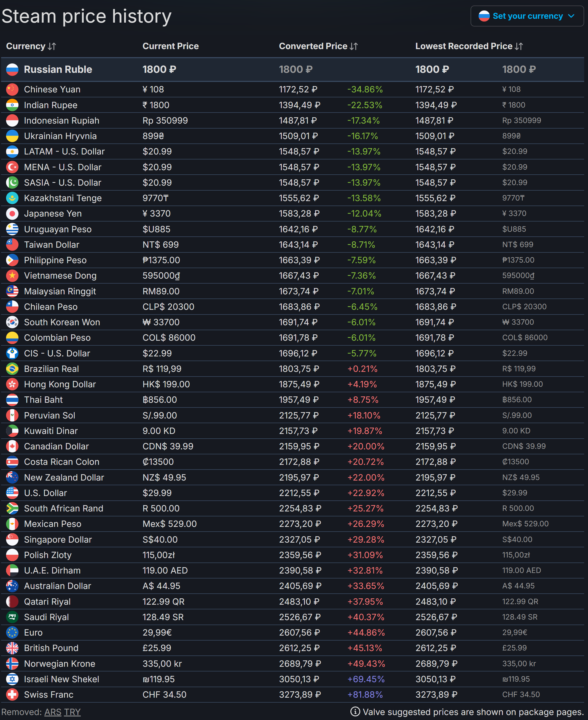Click the Euro lowest recorded price 2607,56 ₽
The image size is (588, 720).
click(436, 633)
